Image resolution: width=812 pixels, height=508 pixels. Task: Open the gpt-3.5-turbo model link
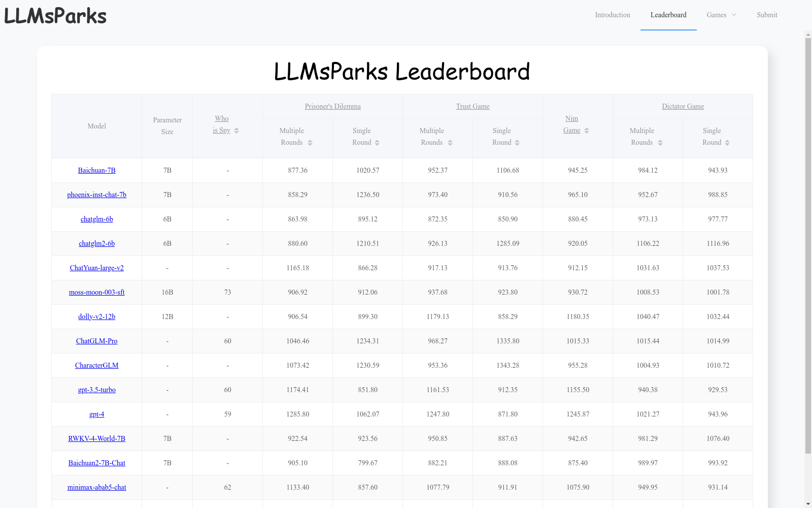click(97, 390)
